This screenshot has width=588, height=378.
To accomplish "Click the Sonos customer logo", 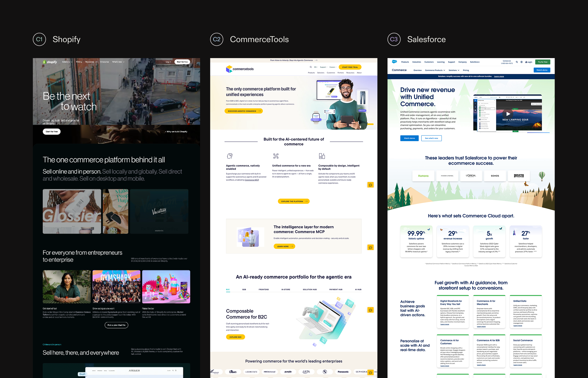I will click(x=495, y=176).
